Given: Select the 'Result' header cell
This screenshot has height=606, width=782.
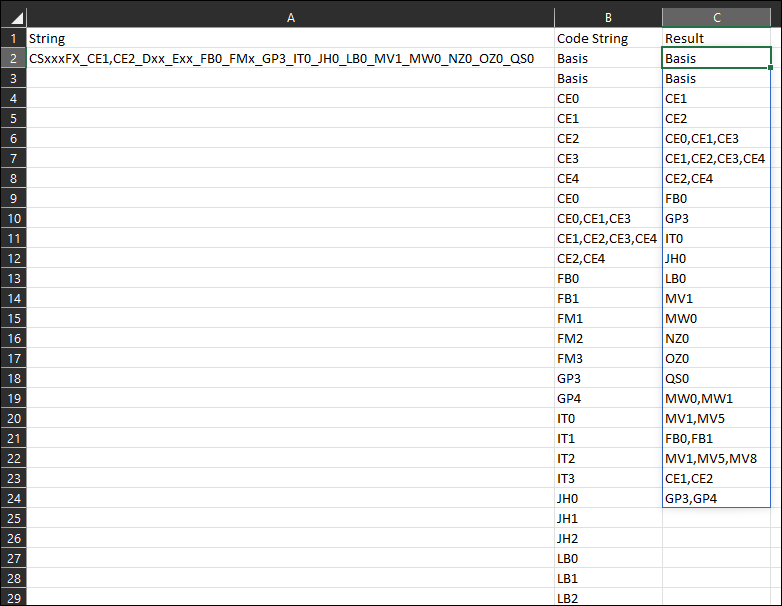Looking at the screenshot, I should [716, 38].
